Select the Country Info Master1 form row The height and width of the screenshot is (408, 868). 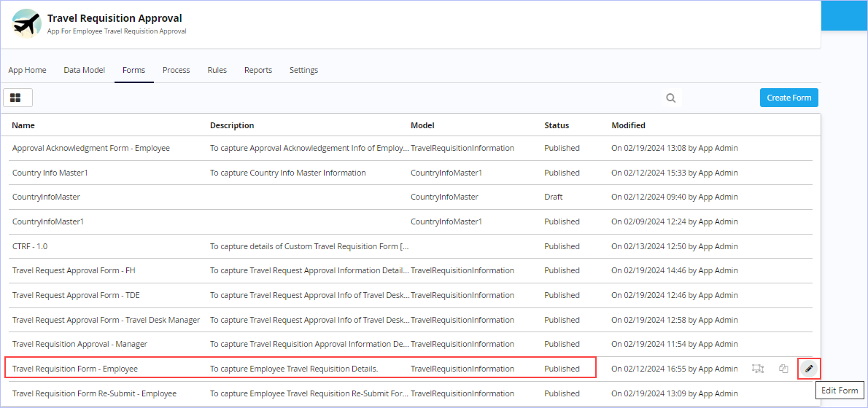tap(412, 173)
